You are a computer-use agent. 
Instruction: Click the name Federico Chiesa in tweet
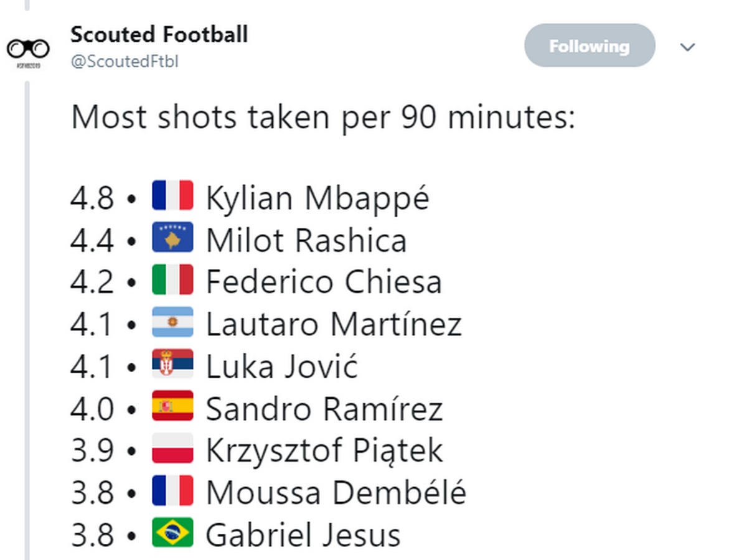click(324, 282)
